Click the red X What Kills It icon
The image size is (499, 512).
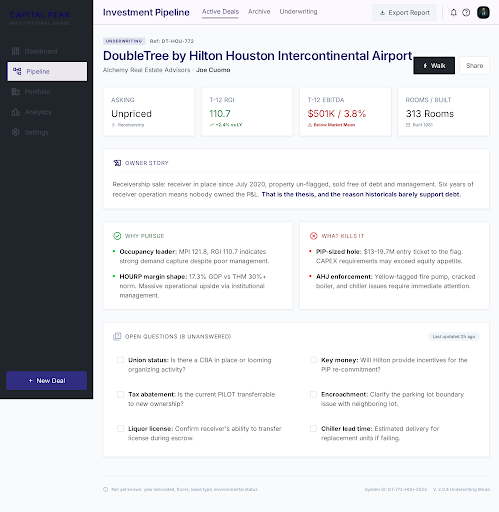[314, 236]
